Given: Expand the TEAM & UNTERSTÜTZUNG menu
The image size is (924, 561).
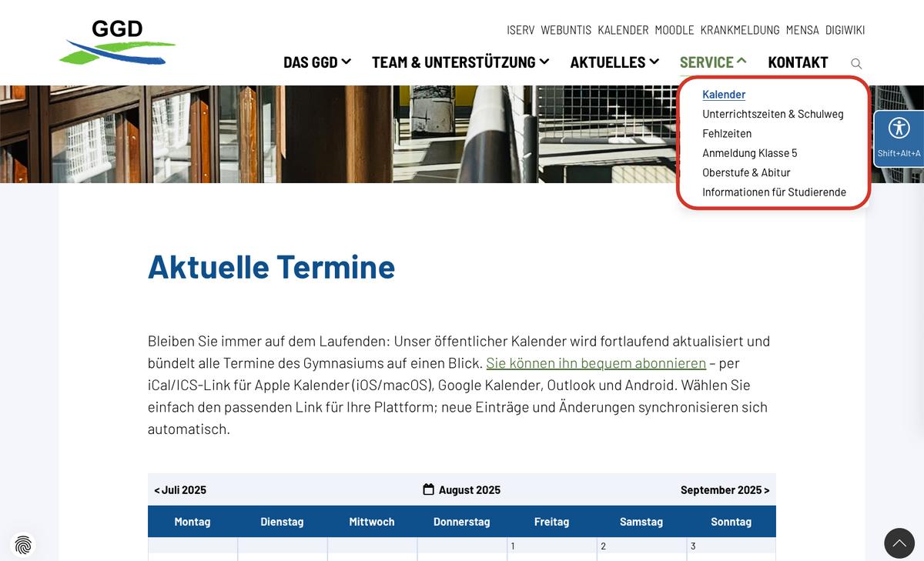Looking at the screenshot, I should point(460,62).
